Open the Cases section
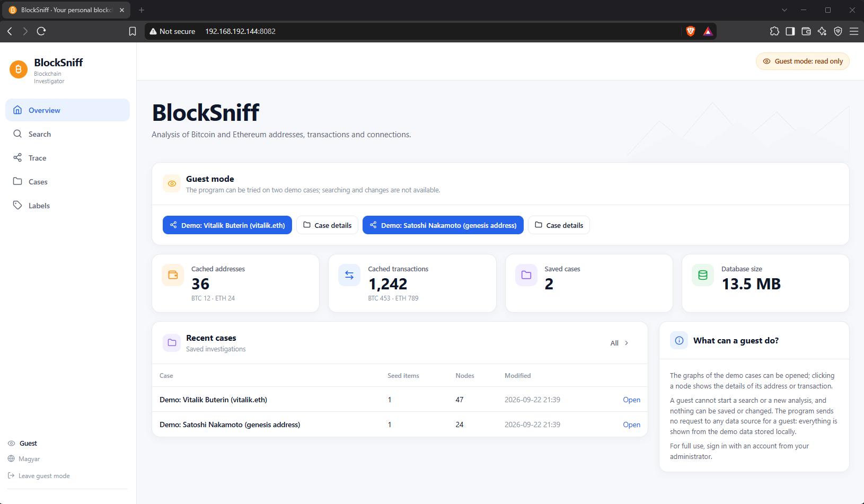The width and height of the screenshot is (864, 504). click(67, 182)
